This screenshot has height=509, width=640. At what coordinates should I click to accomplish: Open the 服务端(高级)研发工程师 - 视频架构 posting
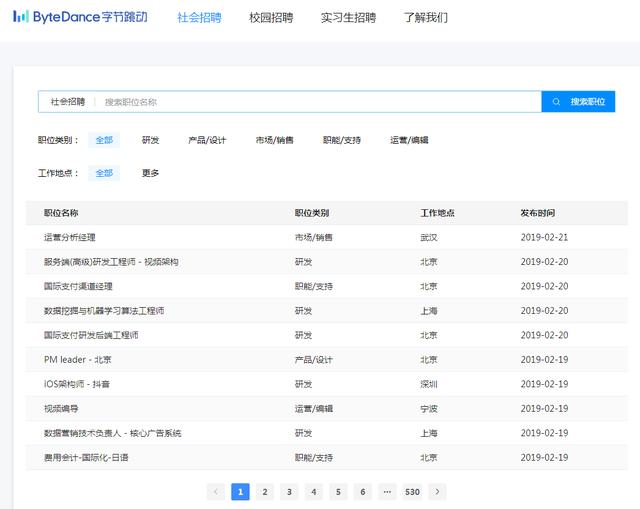click(x=111, y=262)
